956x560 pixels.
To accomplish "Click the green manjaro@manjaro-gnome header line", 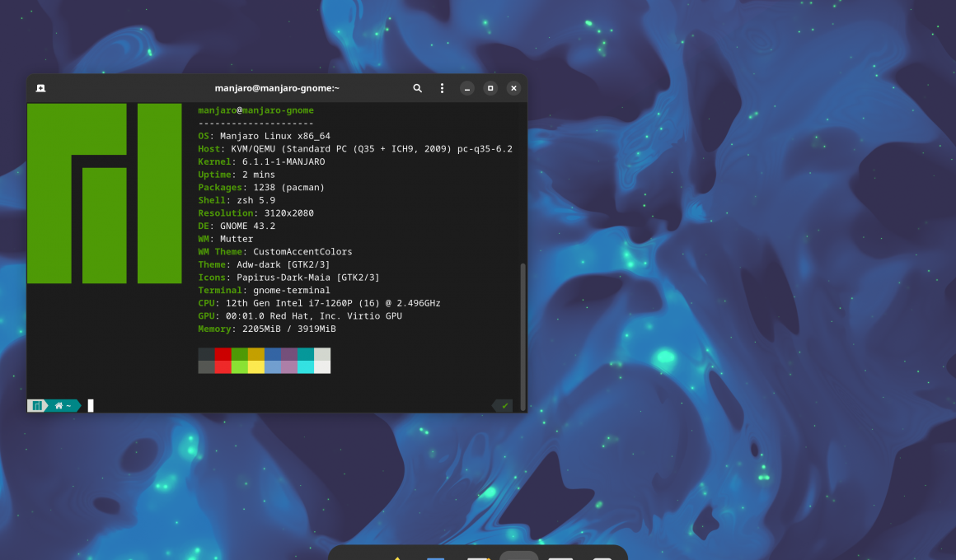I will tap(256, 110).
